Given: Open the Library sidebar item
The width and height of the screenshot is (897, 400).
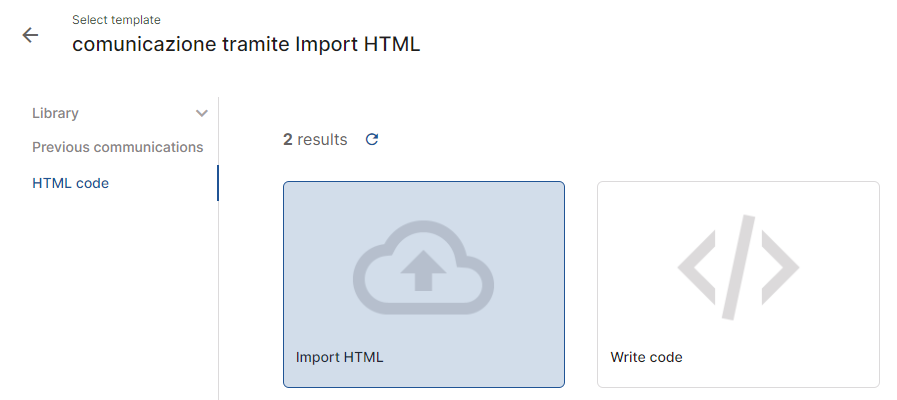Looking at the screenshot, I should [x=55, y=113].
